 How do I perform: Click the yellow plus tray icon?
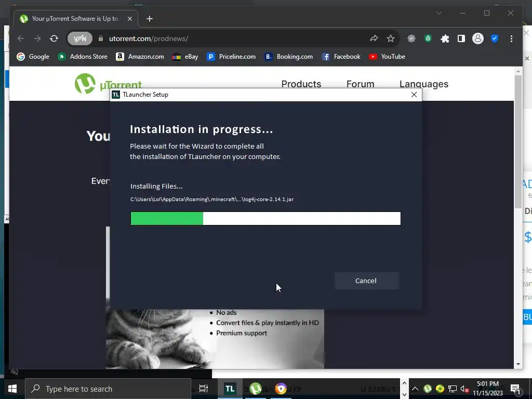point(440,389)
